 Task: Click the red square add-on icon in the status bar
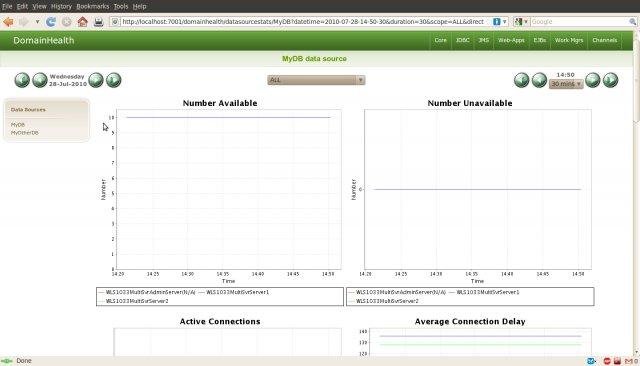click(617, 361)
